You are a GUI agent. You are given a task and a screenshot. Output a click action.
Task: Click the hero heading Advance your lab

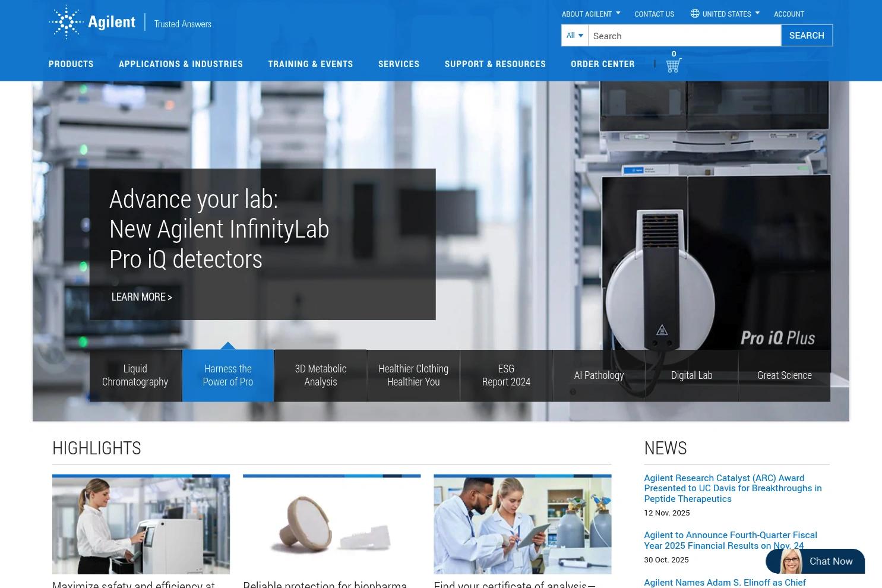click(219, 229)
